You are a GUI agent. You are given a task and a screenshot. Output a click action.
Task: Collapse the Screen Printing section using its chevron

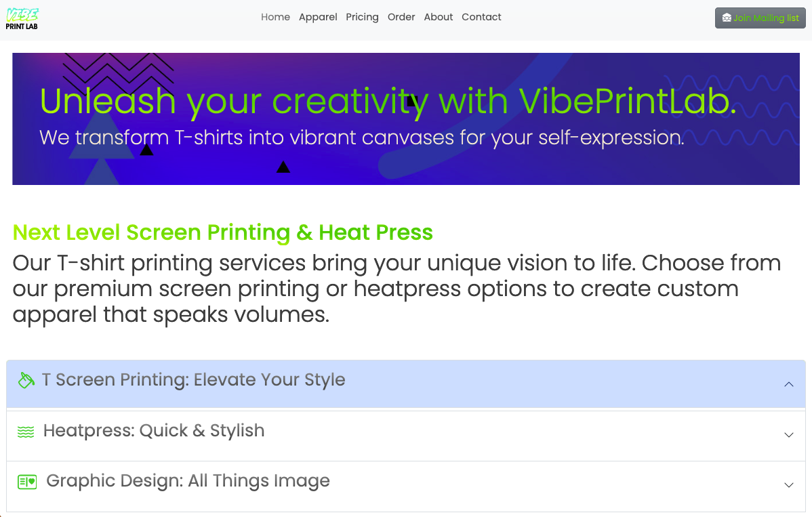(x=788, y=384)
